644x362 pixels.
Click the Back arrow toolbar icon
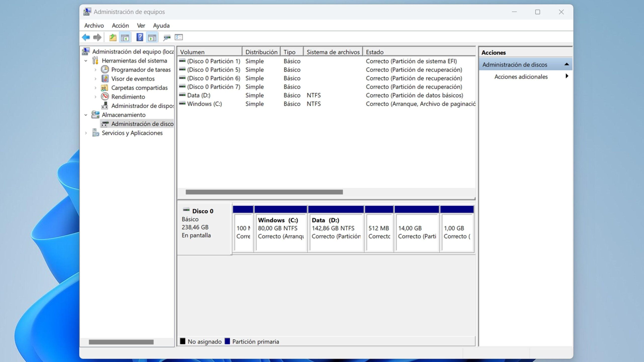[86, 37]
